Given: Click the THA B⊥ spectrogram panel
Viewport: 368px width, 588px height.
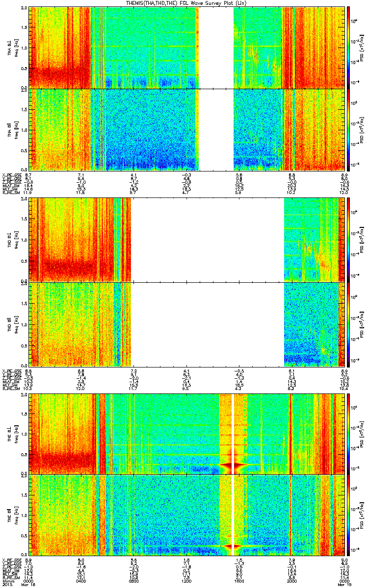Looking at the screenshot, I should [x=186, y=47].
